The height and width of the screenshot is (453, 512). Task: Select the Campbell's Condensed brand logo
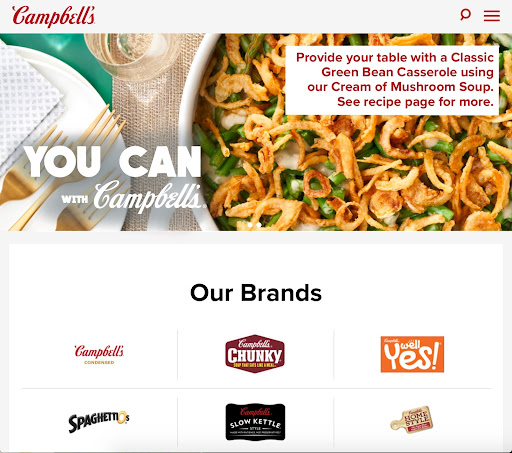99,355
